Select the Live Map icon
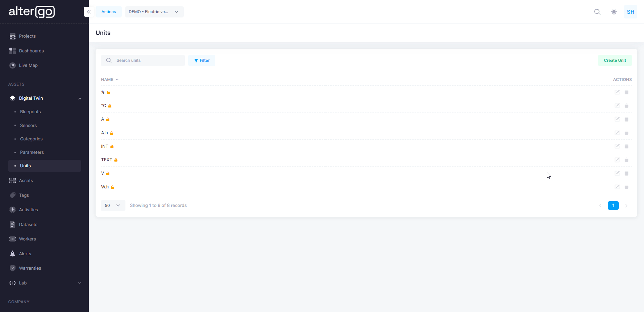The width and height of the screenshot is (644, 312). click(12, 65)
